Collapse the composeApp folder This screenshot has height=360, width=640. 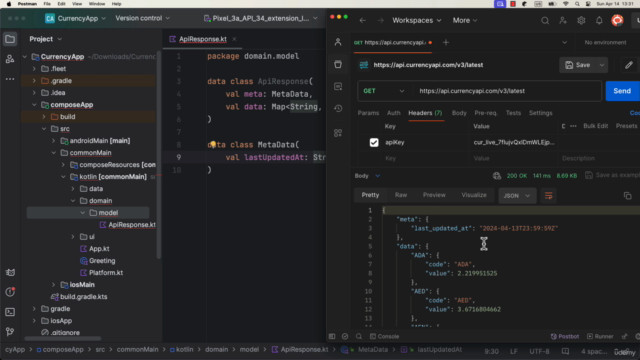tap(34, 105)
